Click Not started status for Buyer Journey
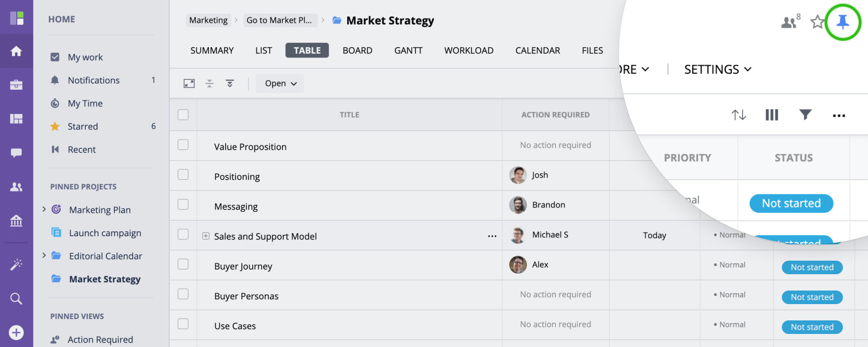 pos(812,267)
